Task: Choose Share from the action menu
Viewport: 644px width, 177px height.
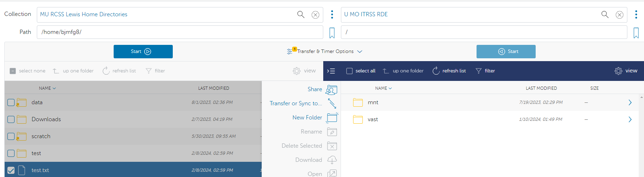Action: 315,89
